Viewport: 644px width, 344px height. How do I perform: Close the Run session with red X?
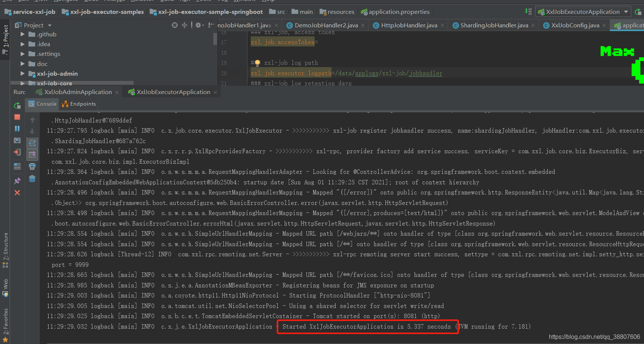17,193
